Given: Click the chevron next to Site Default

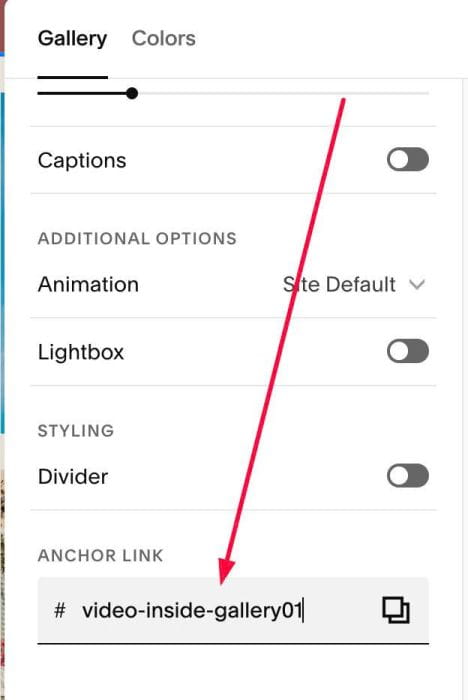Looking at the screenshot, I should pyautogui.click(x=417, y=284).
